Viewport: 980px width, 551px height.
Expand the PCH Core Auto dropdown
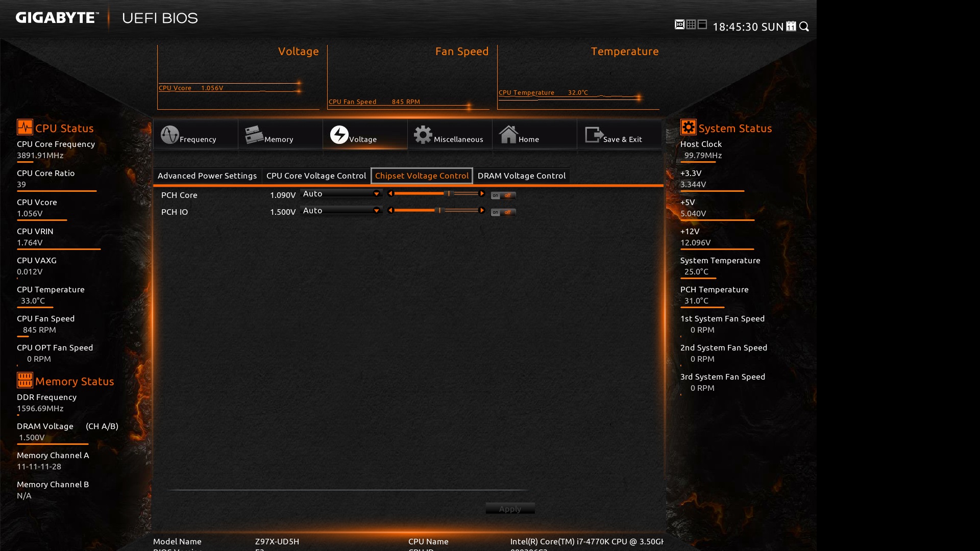click(x=376, y=193)
